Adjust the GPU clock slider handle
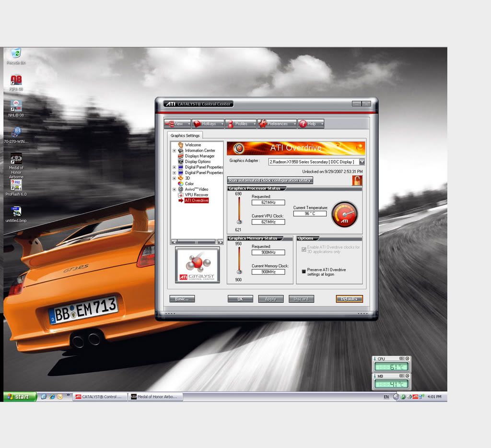 pyautogui.click(x=239, y=222)
